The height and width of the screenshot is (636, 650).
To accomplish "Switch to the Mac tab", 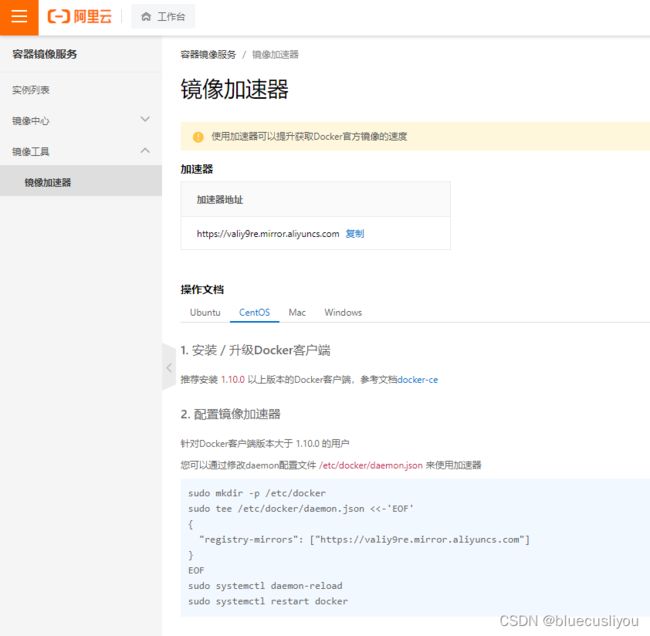I will click(297, 313).
